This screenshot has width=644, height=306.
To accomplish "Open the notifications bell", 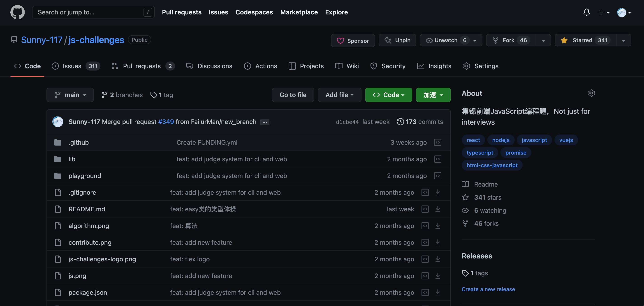I will [x=586, y=12].
